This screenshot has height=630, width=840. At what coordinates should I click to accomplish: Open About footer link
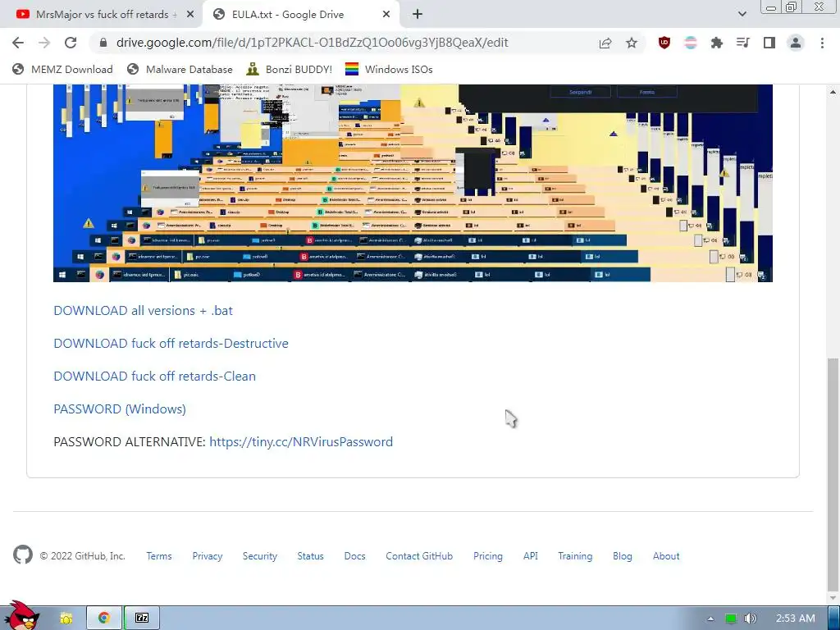[x=666, y=556]
